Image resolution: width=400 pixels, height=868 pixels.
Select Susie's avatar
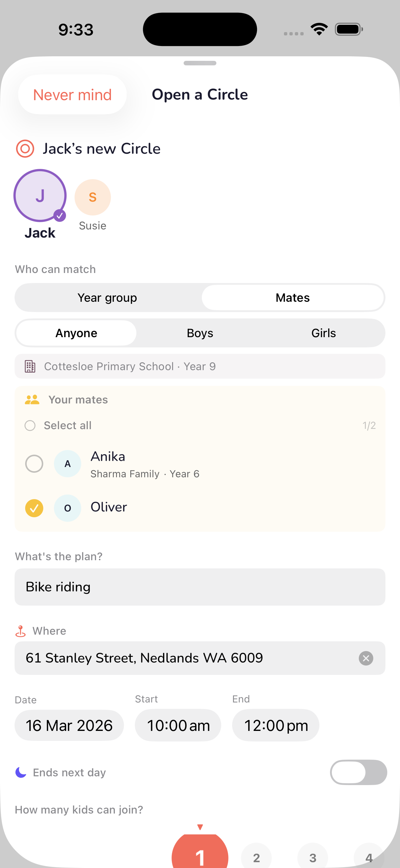point(92,197)
